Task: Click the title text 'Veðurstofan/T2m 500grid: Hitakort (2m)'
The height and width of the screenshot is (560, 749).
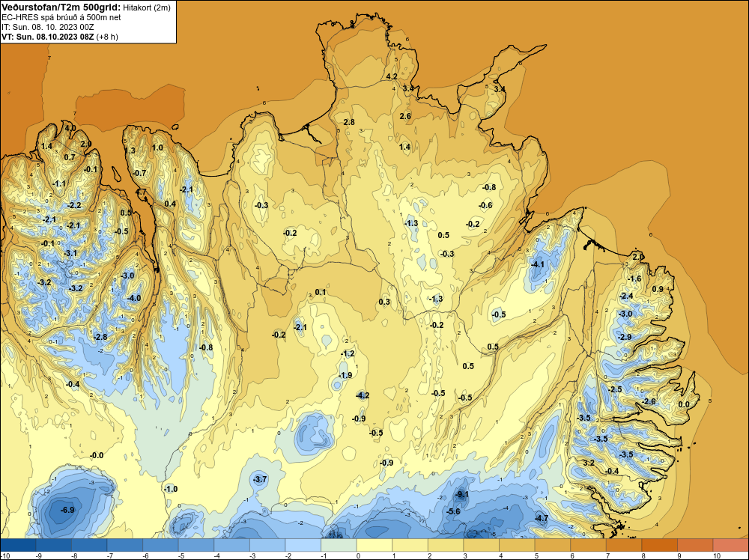Action: point(86,7)
